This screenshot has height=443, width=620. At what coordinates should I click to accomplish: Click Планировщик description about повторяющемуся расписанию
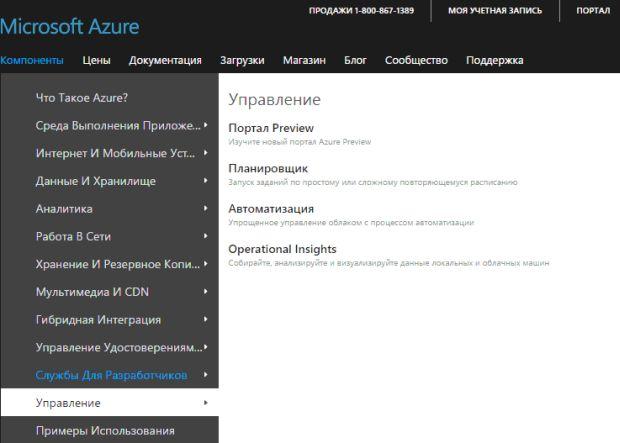tap(372, 182)
